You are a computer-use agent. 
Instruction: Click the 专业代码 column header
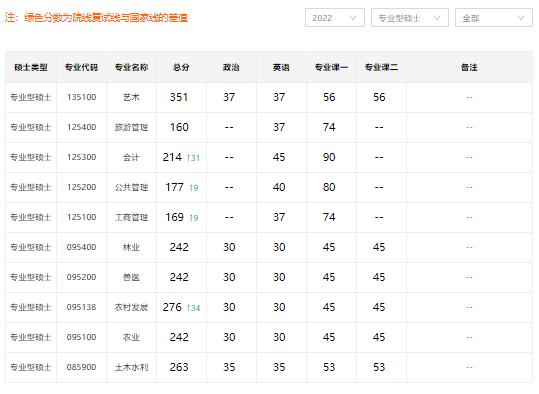(x=81, y=67)
